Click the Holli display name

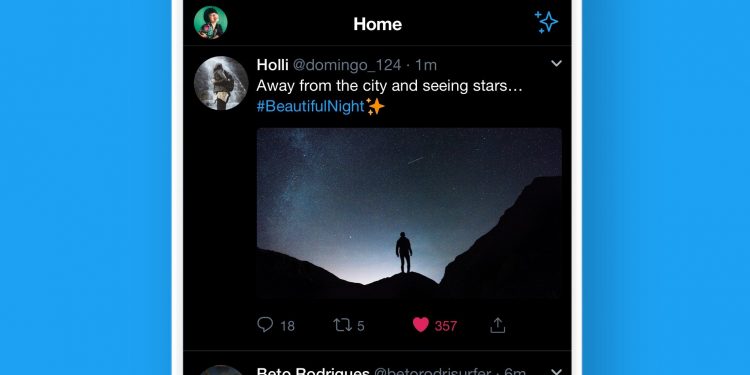click(x=272, y=65)
